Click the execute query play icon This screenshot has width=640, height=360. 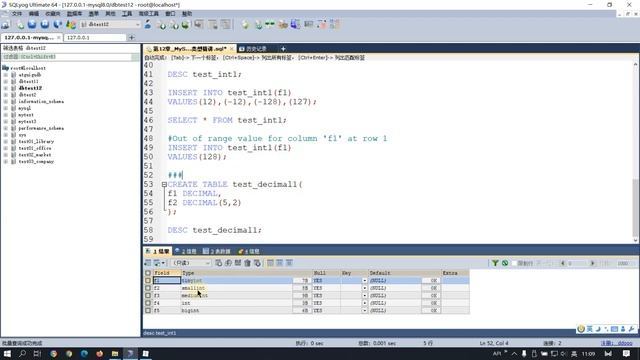(32, 24)
